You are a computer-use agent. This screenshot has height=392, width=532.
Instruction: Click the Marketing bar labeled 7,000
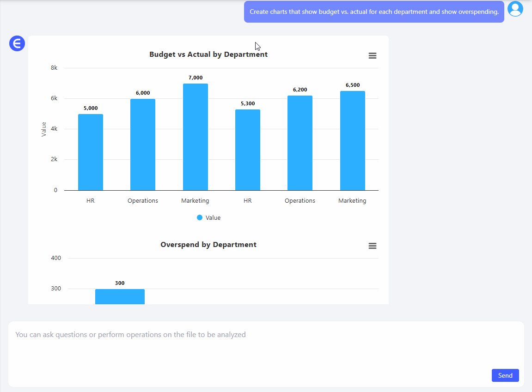click(x=195, y=137)
